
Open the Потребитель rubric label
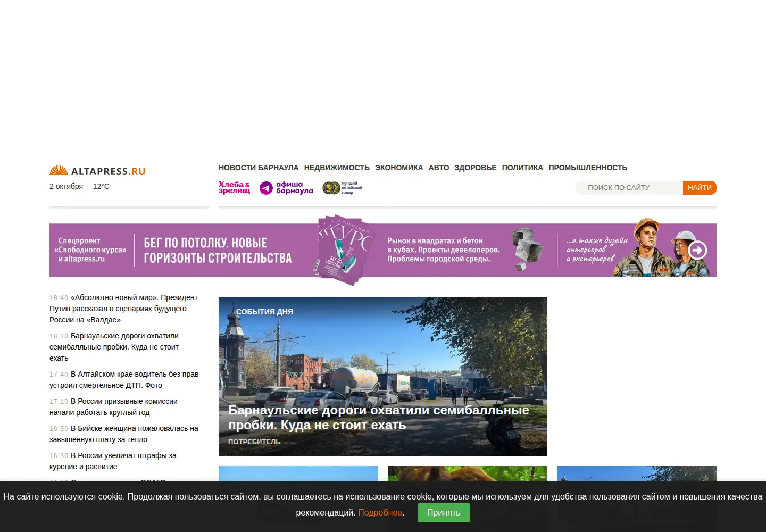coord(254,442)
